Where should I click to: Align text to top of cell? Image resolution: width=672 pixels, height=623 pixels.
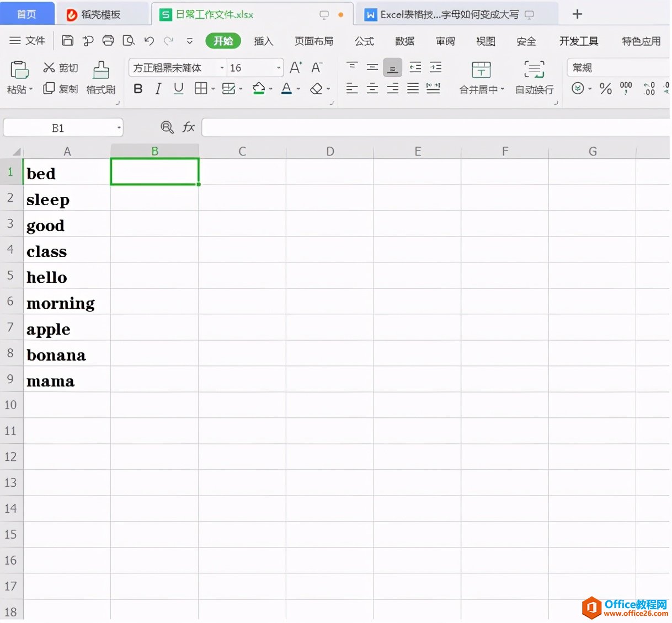click(x=352, y=67)
